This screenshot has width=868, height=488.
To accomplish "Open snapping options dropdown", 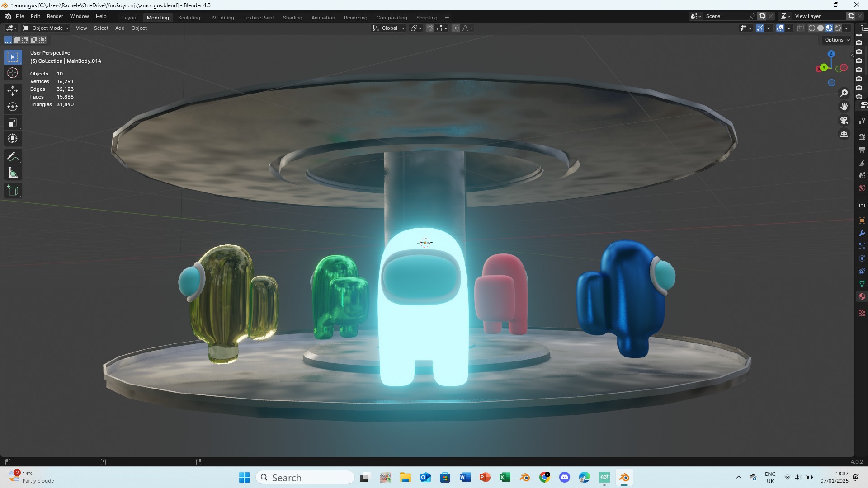I will click(x=441, y=28).
